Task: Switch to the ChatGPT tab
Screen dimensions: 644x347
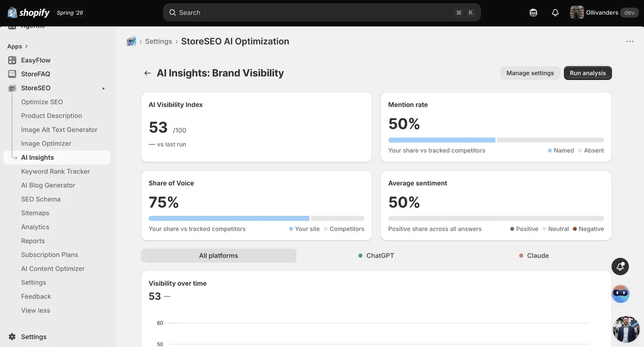Action: coord(376,256)
